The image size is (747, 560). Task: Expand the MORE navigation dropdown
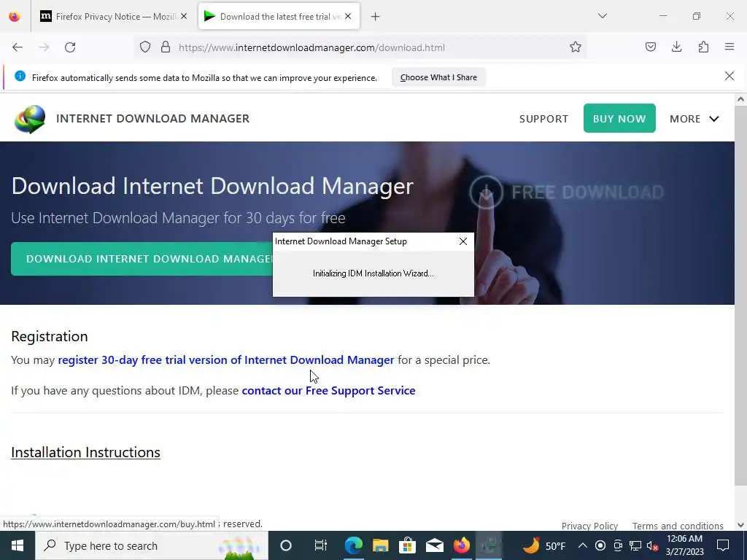pos(694,119)
